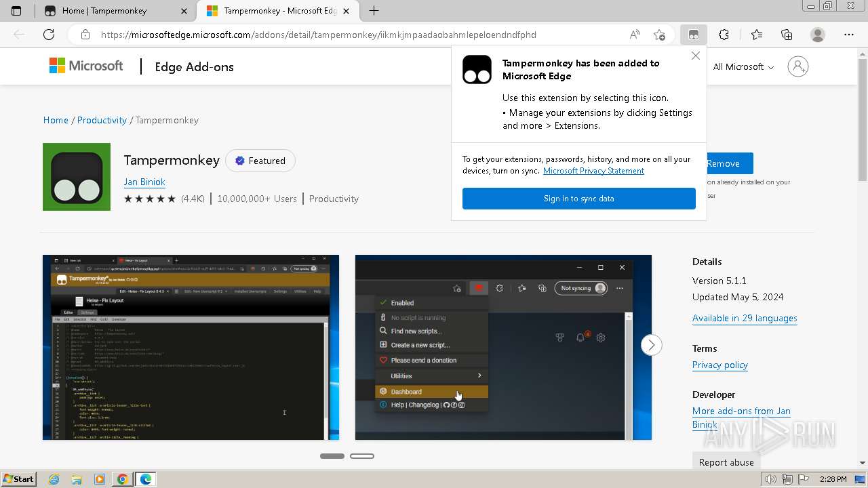Open the Collections toolbar icon
The image size is (868, 488).
click(787, 35)
